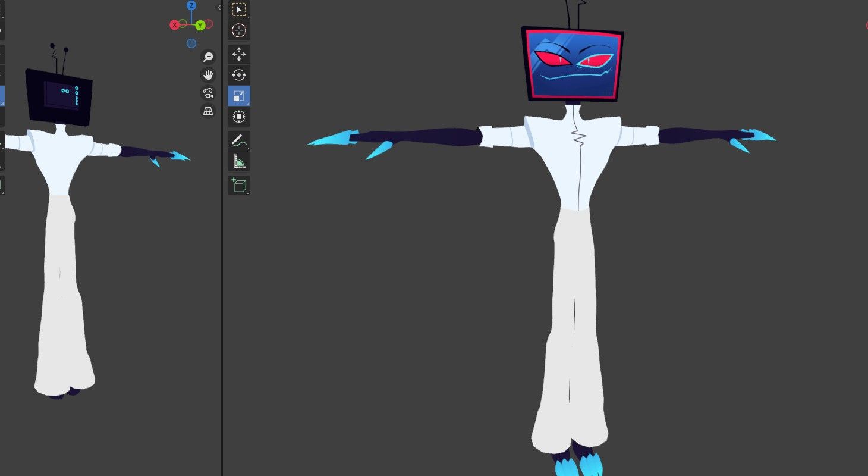This screenshot has width=868, height=476.
Task: Toggle perspective/orthographic grid button
Action: pos(208,111)
